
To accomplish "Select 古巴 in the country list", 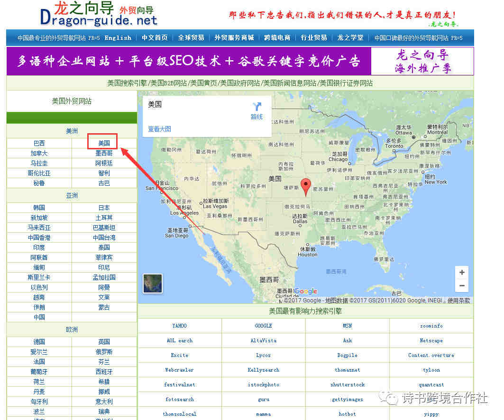I will 104,183.
